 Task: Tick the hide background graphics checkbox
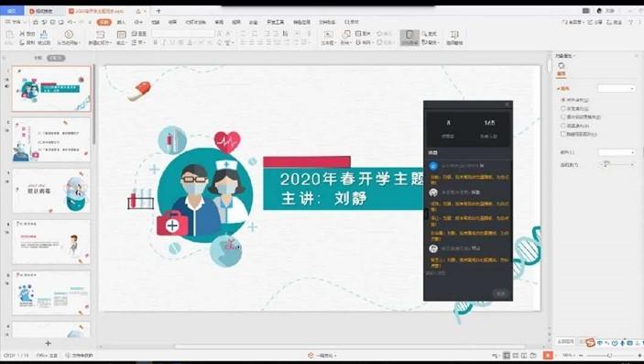click(x=563, y=134)
